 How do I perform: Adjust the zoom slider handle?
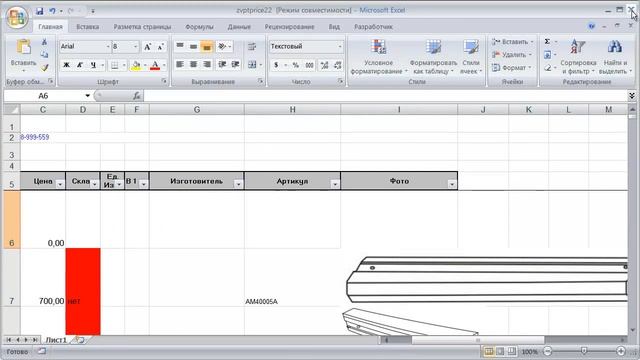point(584,351)
